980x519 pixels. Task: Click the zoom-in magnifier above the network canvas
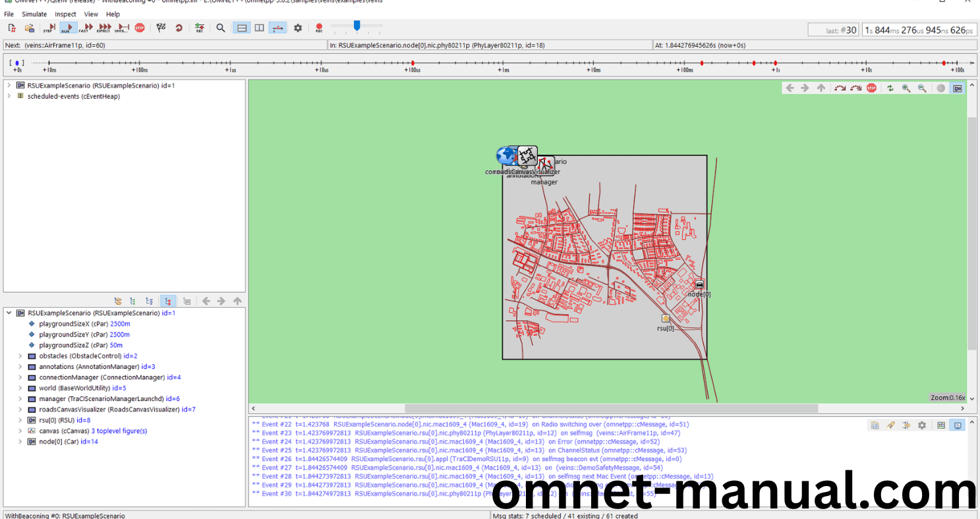[x=906, y=88]
